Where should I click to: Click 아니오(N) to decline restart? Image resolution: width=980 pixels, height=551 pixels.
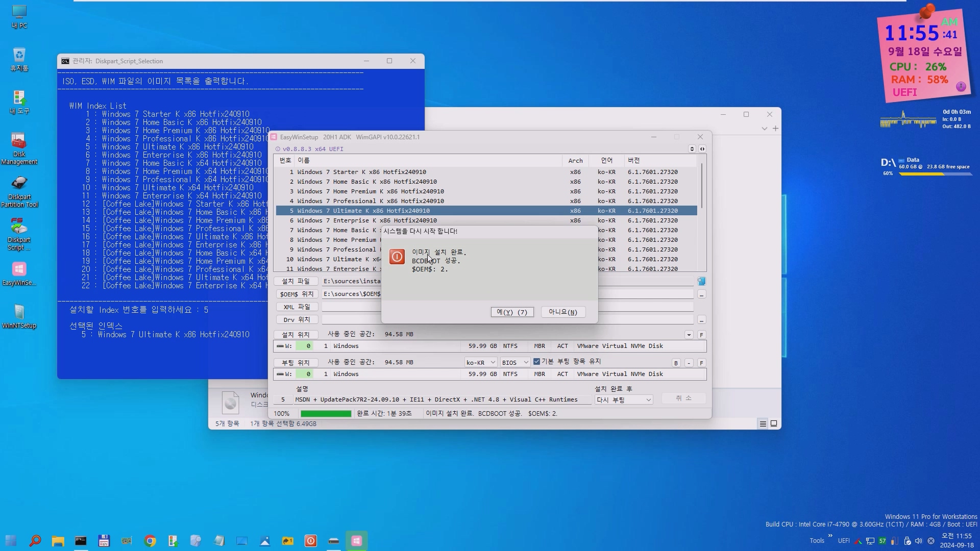point(562,312)
